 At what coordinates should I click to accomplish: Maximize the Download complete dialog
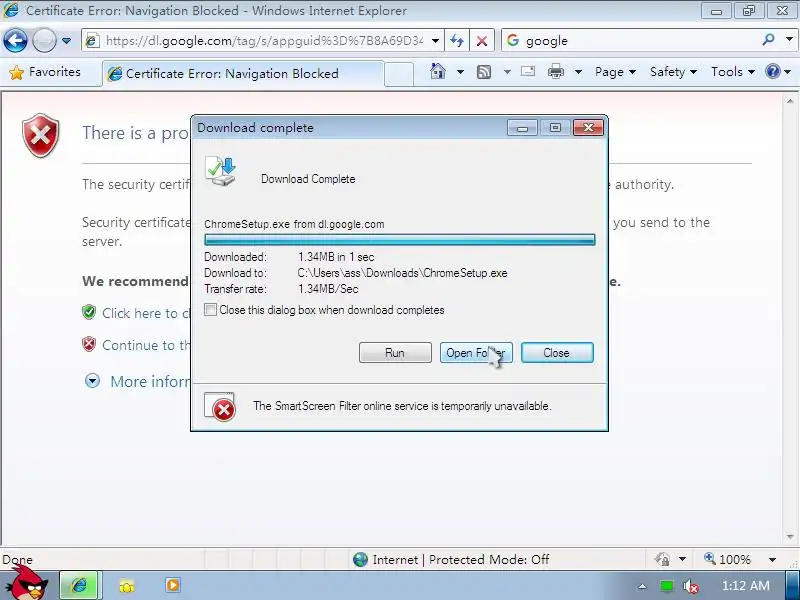point(555,128)
